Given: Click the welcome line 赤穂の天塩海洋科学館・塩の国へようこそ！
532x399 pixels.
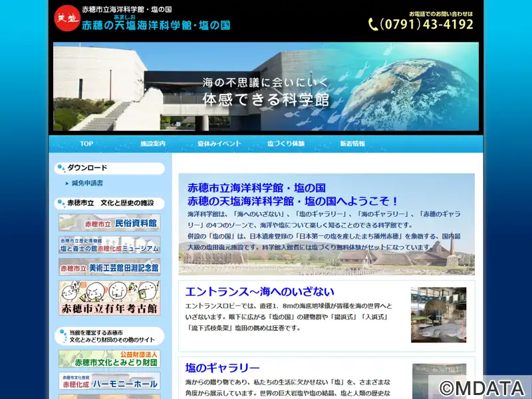Looking at the screenshot, I should (293, 201).
